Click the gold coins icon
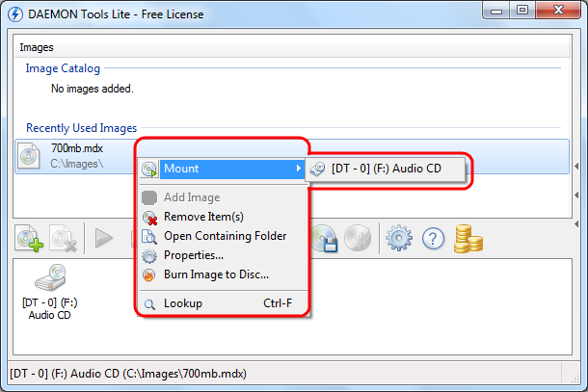The width and height of the screenshot is (588, 392). [x=468, y=238]
